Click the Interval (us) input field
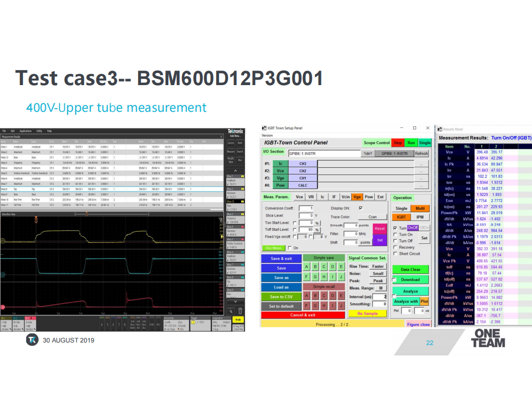Image resolution: width=532 pixels, height=411 pixels. tap(380, 297)
